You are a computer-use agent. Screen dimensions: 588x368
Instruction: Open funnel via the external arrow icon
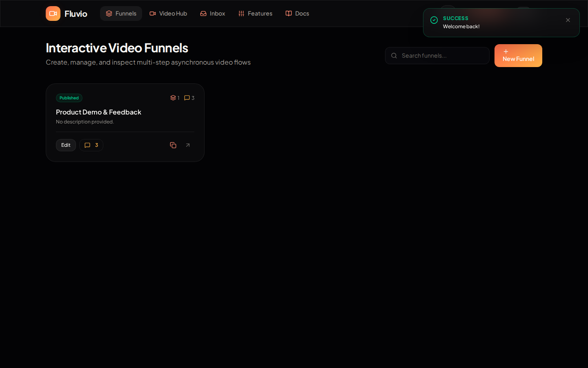point(188,145)
